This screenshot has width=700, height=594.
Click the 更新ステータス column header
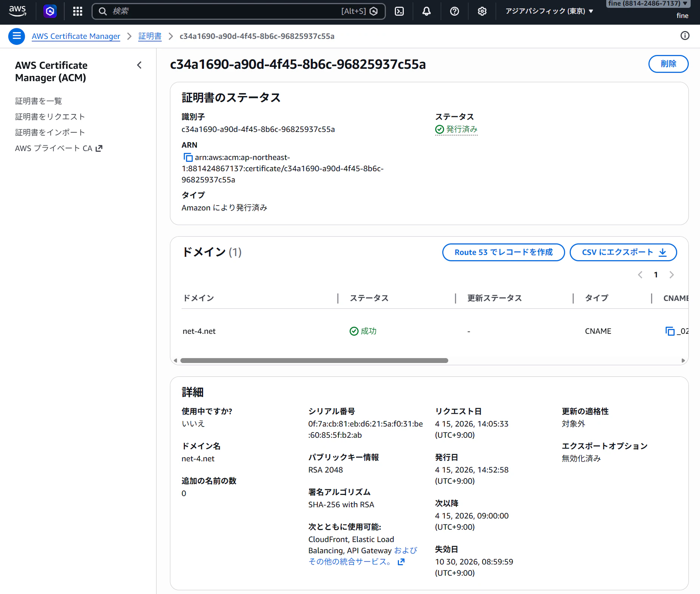[495, 298]
